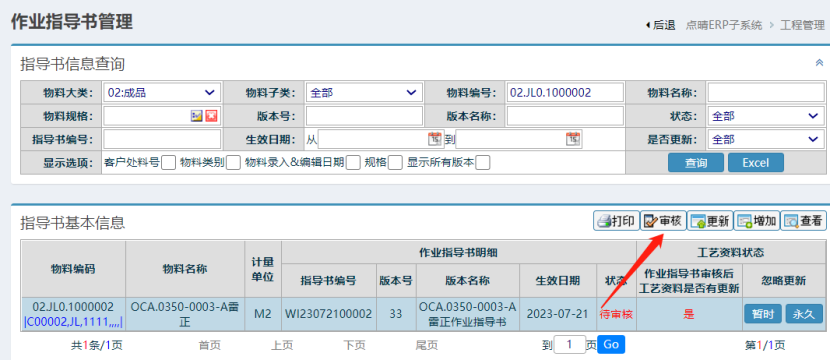Open the 生效日期 end date calendar icon
831x360 pixels.
point(573,139)
